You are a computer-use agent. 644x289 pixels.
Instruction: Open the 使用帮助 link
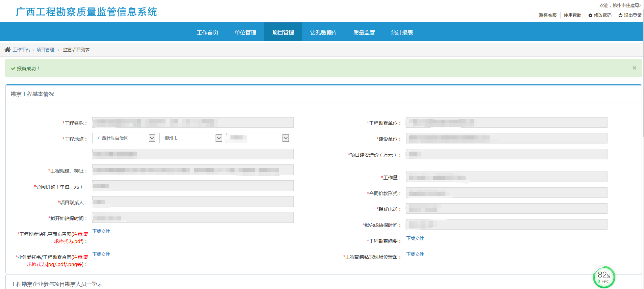tap(572, 15)
